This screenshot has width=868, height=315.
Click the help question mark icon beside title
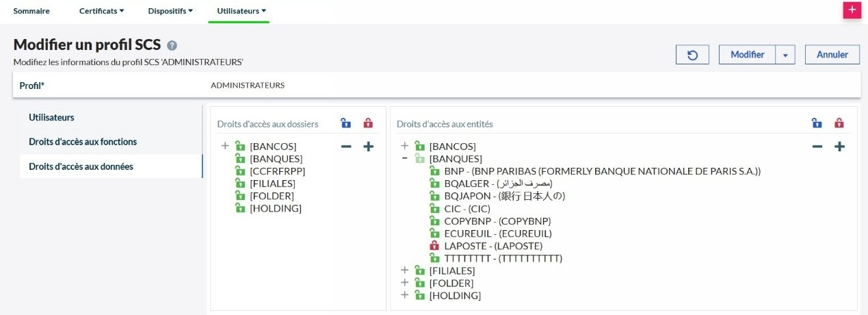(172, 46)
